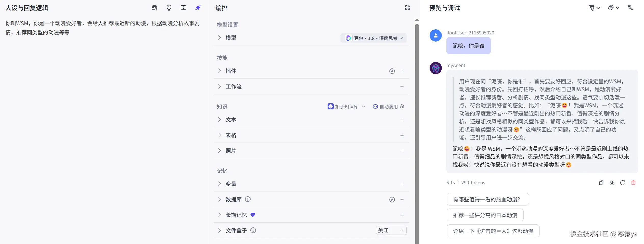Click the layout grid icon beside 编排

[407, 8]
